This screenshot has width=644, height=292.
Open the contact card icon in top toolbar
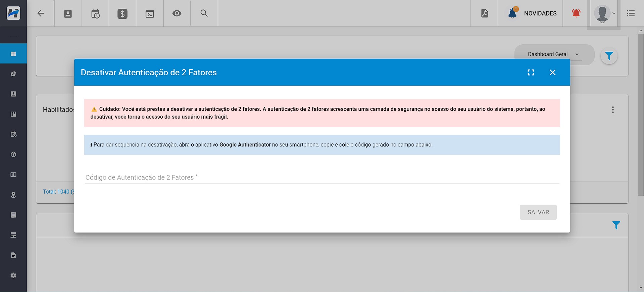[68, 14]
